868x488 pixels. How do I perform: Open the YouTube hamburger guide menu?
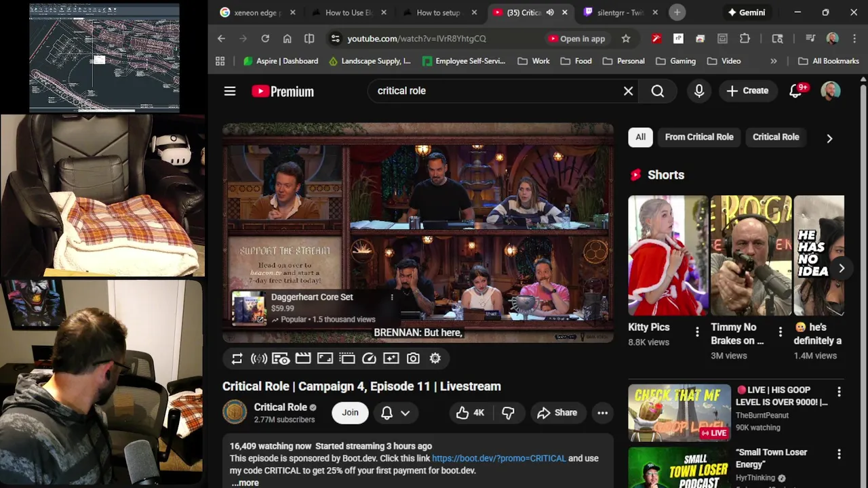(230, 91)
